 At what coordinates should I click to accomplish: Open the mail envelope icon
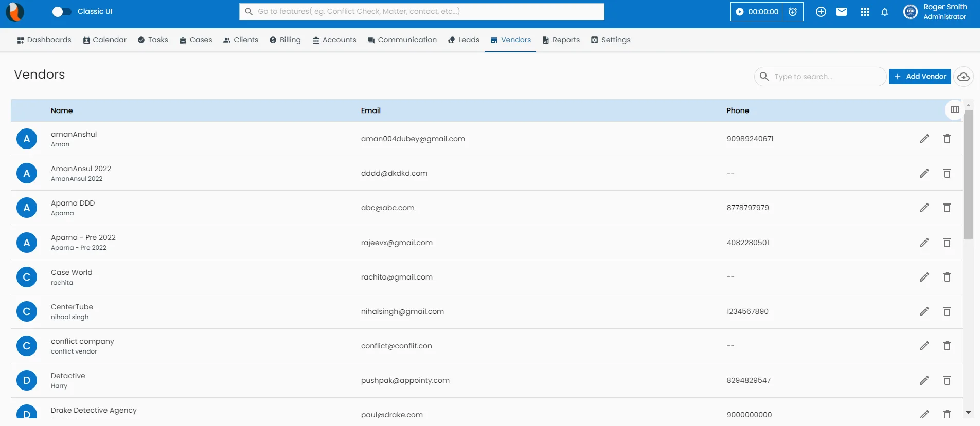click(x=842, y=12)
